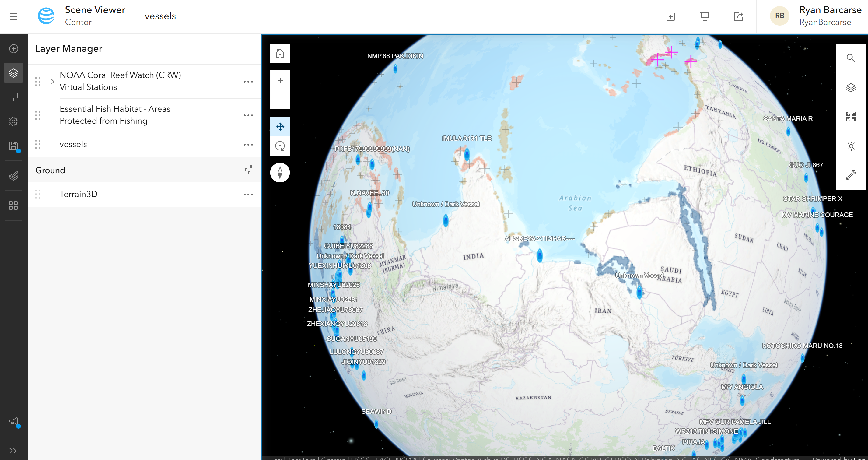Open the search tool on map
Viewport: 868px width, 460px height.
(x=850, y=58)
